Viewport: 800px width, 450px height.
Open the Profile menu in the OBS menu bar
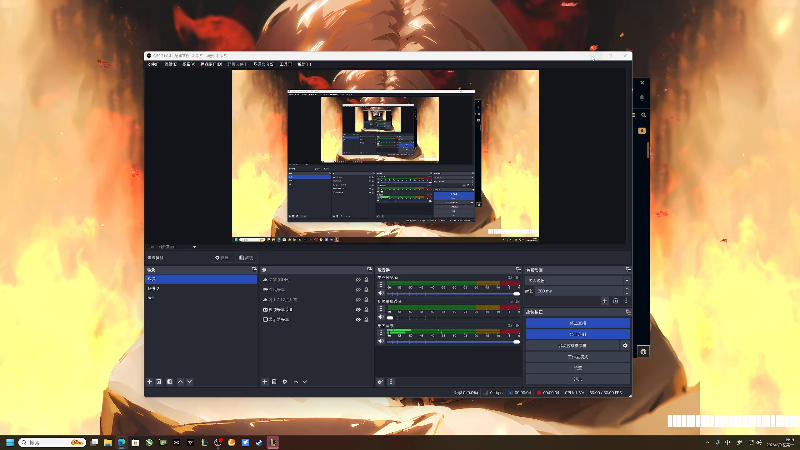(x=237, y=64)
